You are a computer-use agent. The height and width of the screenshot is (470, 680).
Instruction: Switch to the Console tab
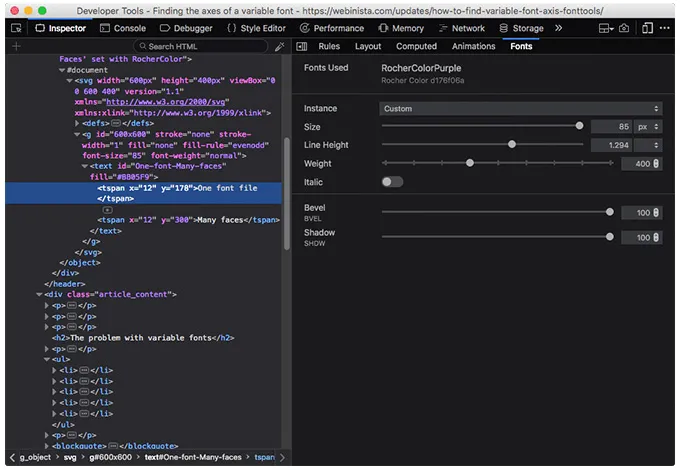122,28
